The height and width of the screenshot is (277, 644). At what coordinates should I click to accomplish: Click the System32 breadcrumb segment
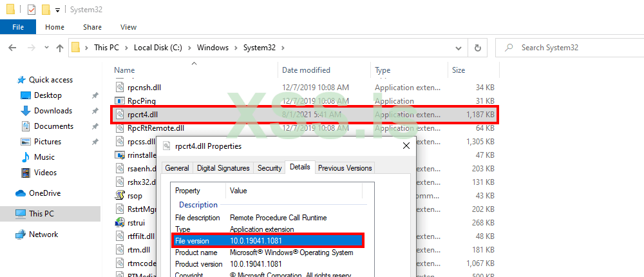[259, 48]
